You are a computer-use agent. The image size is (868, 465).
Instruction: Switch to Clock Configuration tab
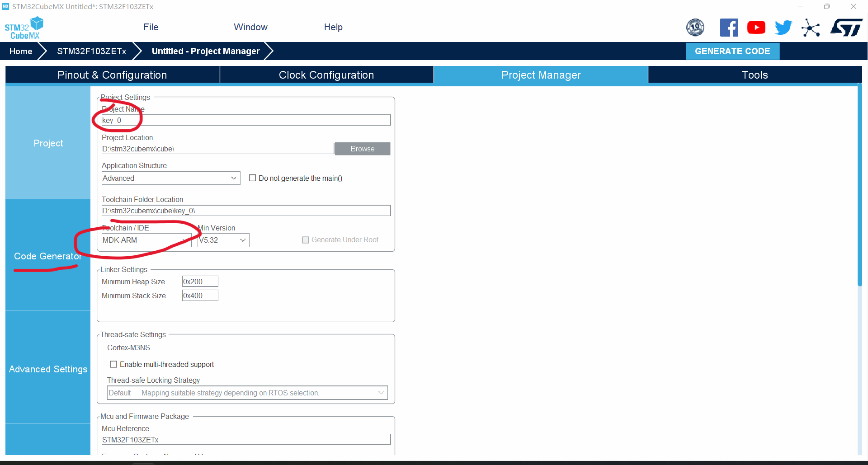pyautogui.click(x=326, y=75)
